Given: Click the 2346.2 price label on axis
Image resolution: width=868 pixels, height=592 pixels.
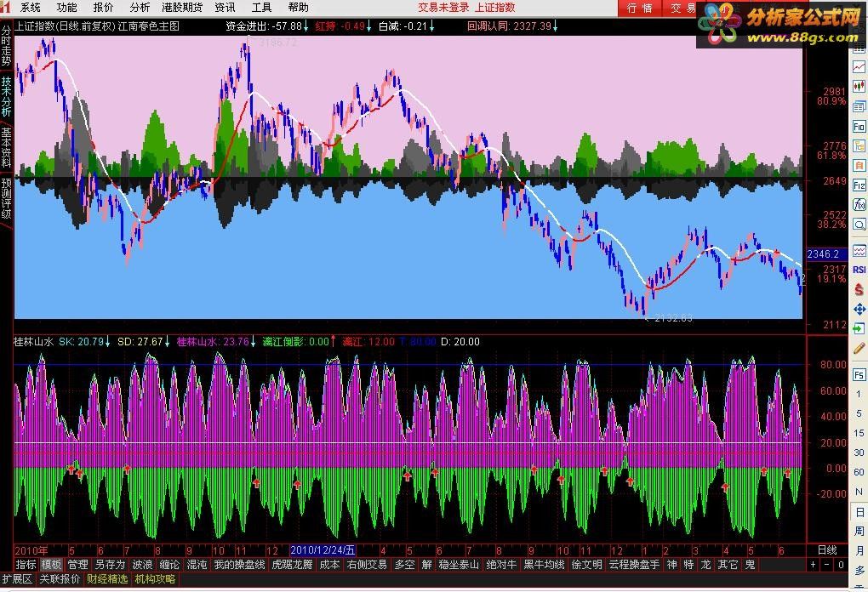Looking at the screenshot, I should [x=826, y=254].
